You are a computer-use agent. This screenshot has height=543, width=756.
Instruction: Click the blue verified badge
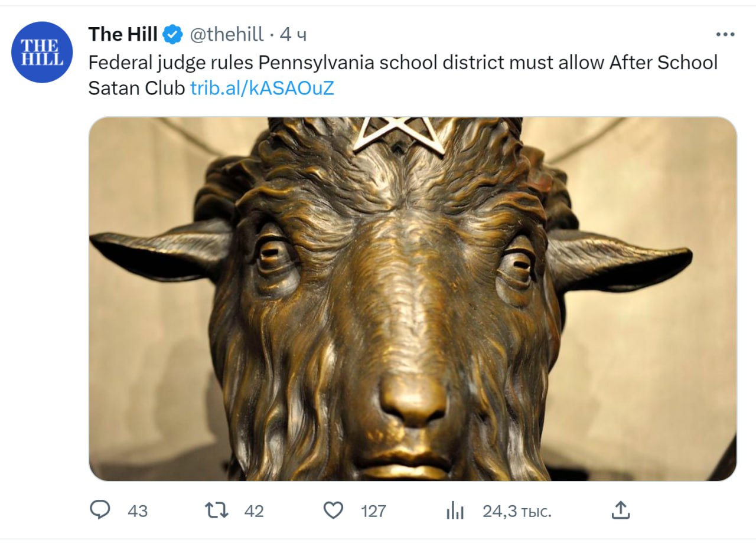[172, 35]
